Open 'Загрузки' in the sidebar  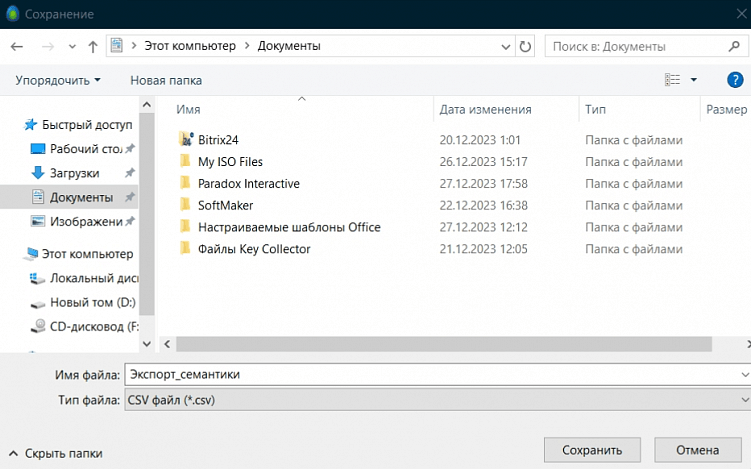pyautogui.click(x=75, y=173)
